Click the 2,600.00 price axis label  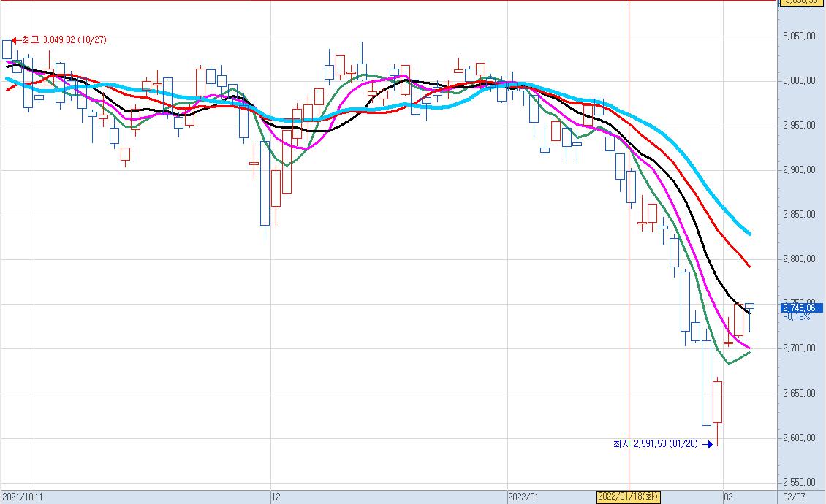click(799, 438)
